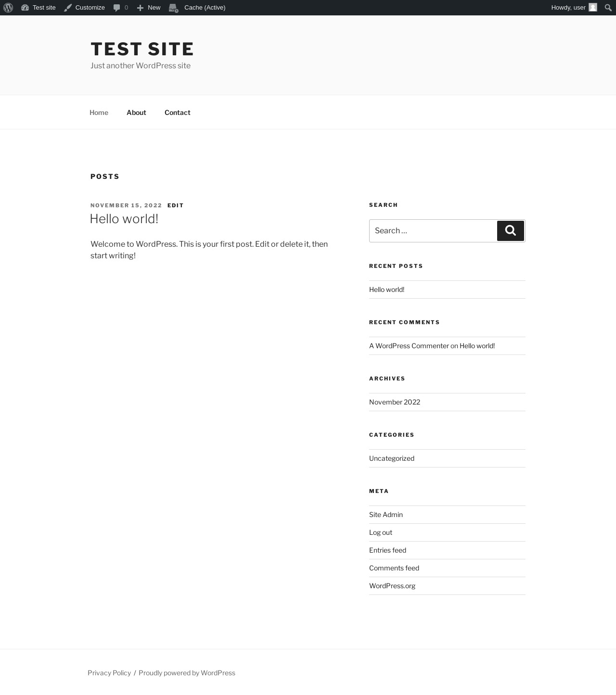Click the Cache (Active) plugin icon
Viewport: 616px width, 695px height.
(173, 7)
